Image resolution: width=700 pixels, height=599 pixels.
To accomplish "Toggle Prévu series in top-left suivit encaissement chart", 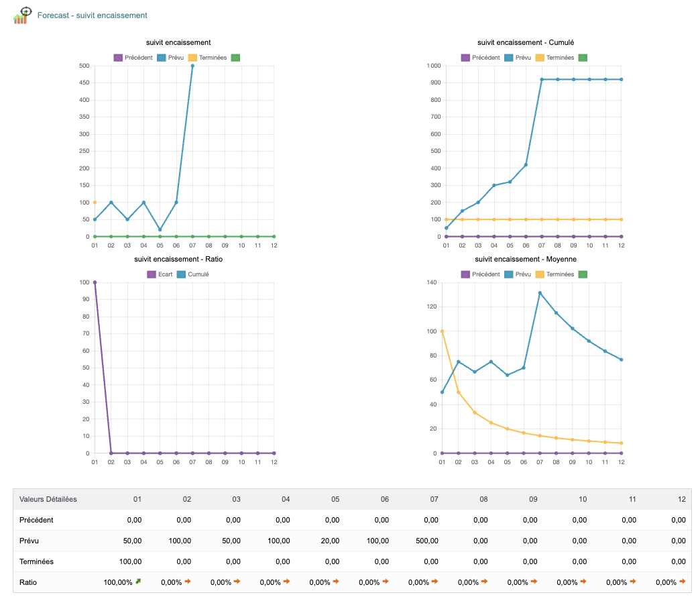I will point(170,58).
